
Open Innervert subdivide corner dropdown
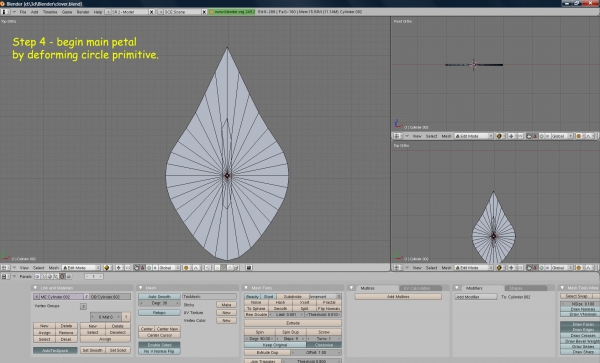point(325,296)
